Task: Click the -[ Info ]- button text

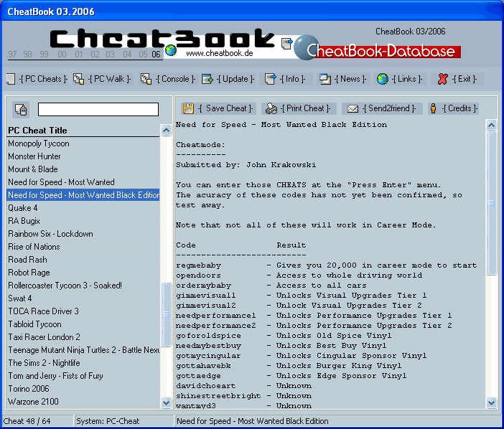Action: tap(292, 79)
